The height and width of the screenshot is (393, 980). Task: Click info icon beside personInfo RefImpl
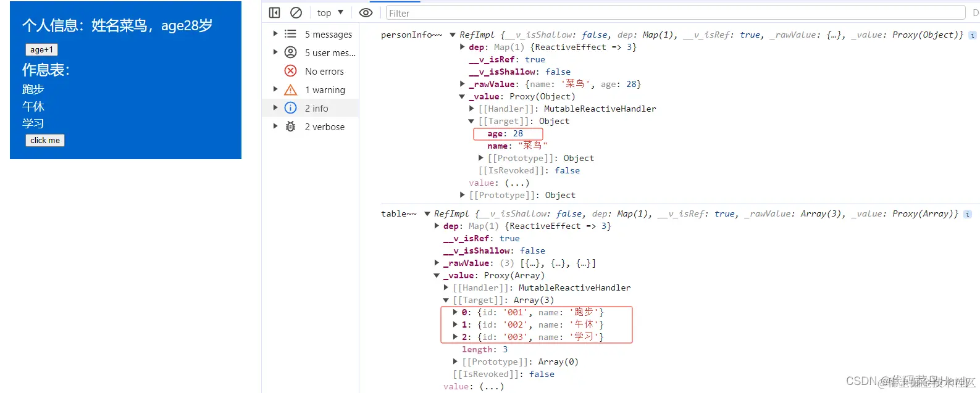click(973, 35)
